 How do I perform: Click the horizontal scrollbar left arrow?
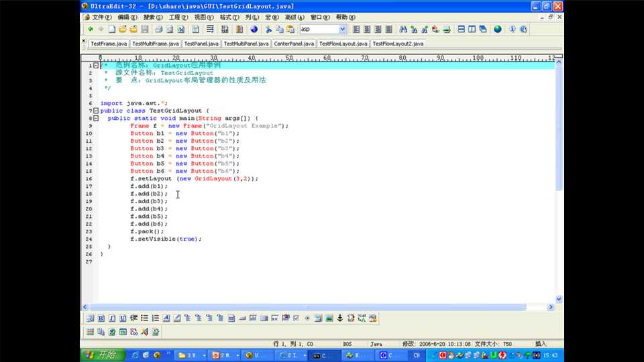tap(85, 307)
